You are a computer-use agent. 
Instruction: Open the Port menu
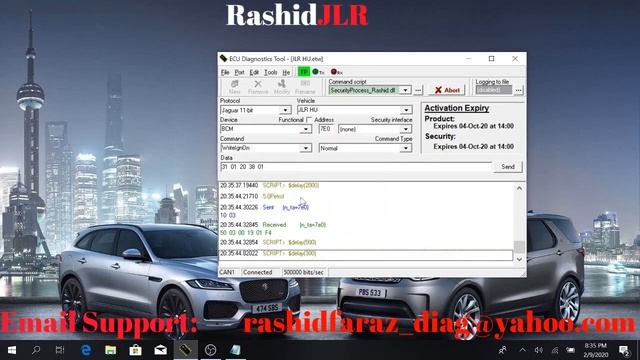click(x=239, y=72)
